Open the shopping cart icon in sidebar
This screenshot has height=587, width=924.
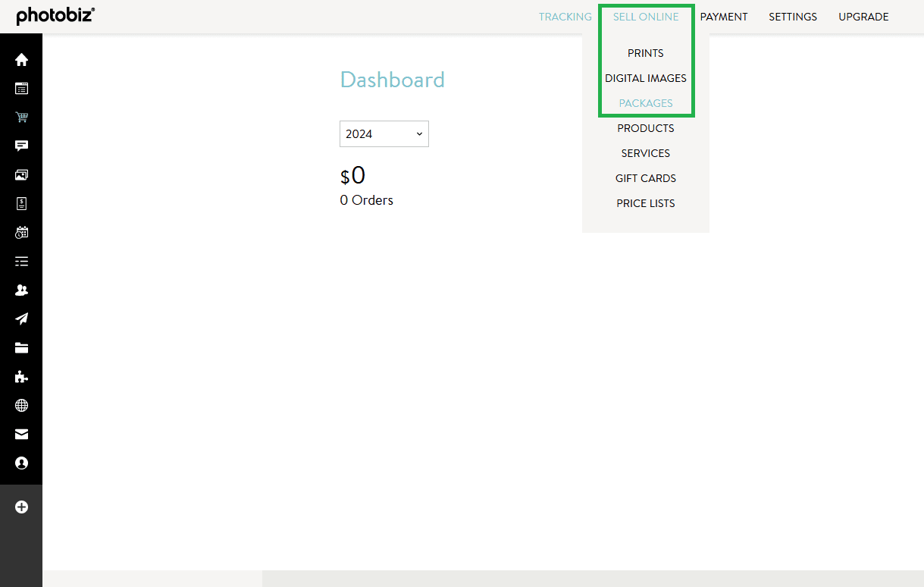[21, 118]
